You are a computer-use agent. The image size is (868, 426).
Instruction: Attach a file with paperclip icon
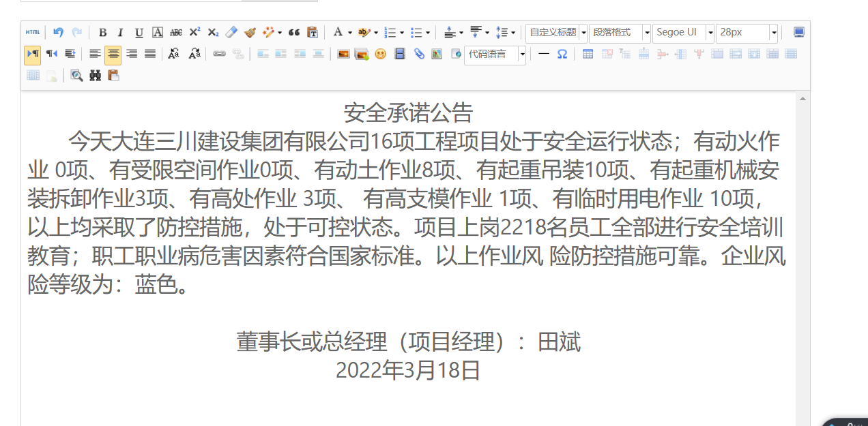[419, 53]
